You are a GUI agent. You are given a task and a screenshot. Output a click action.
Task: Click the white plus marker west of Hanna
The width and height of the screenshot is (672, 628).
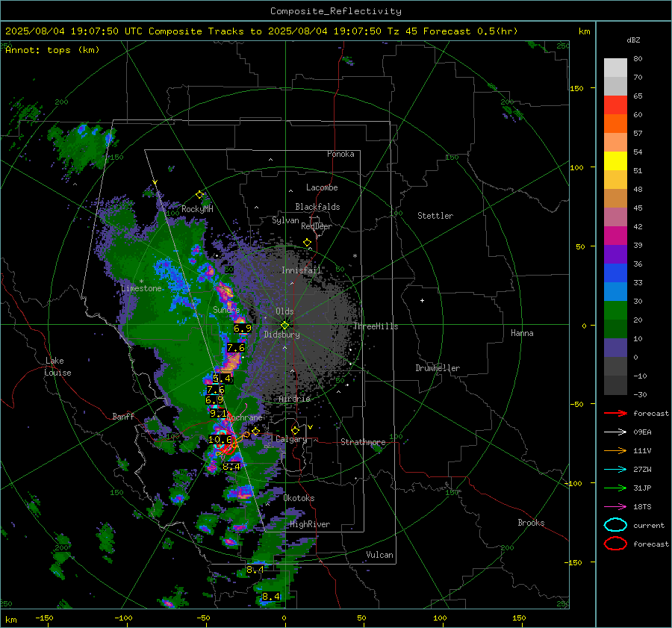click(422, 300)
